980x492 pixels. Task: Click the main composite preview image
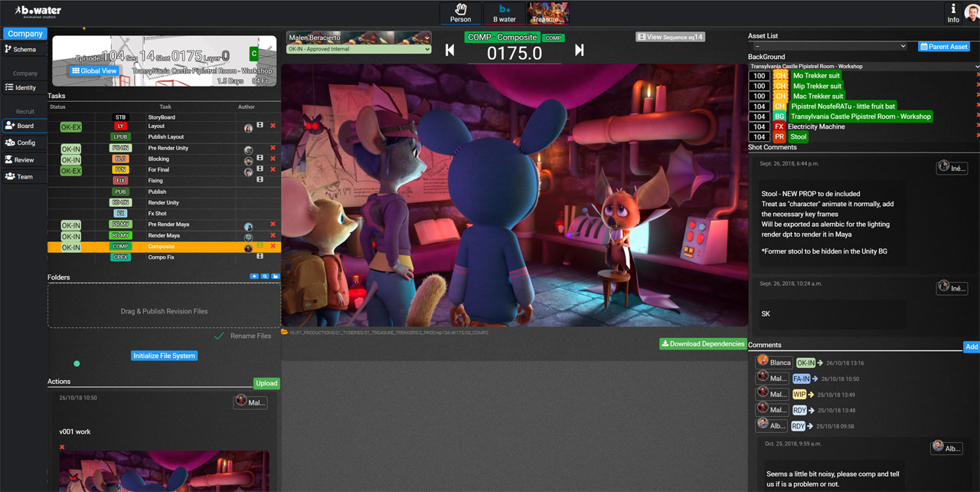point(514,195)
